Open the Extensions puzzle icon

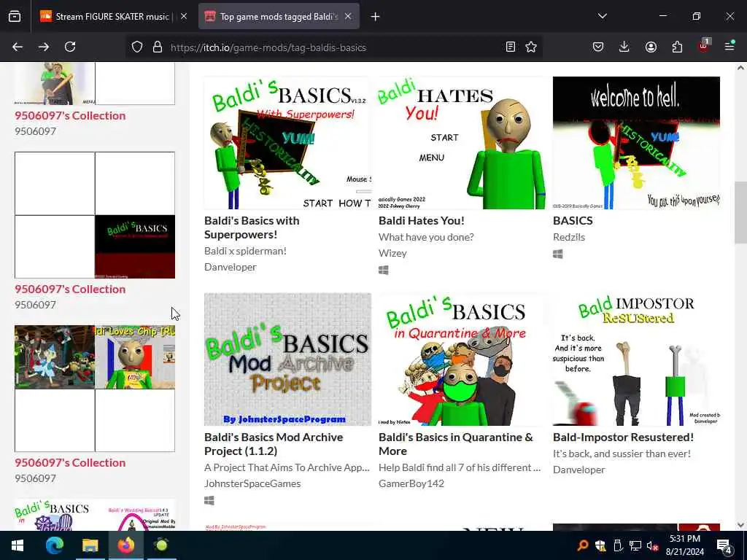[677, 47]
